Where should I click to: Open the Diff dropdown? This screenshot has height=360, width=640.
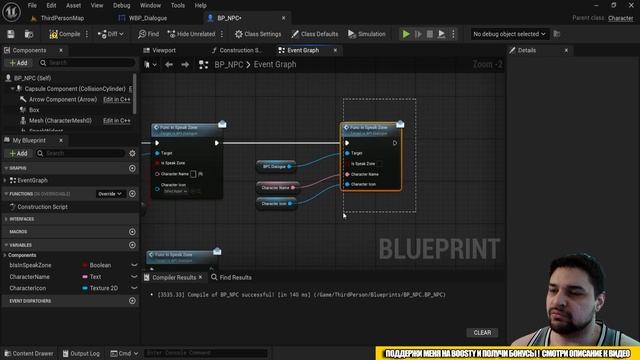coord(110,34)
